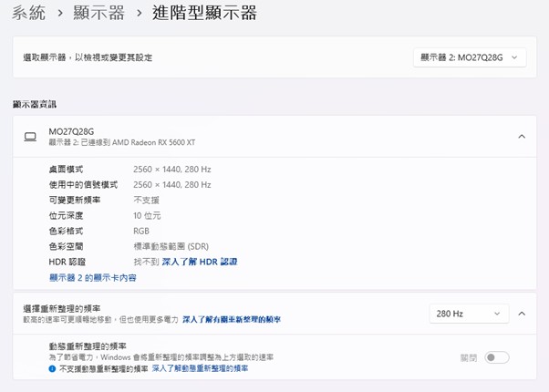
Task: Click the 關閉 label beside the toggle
Action: [470, 357]
